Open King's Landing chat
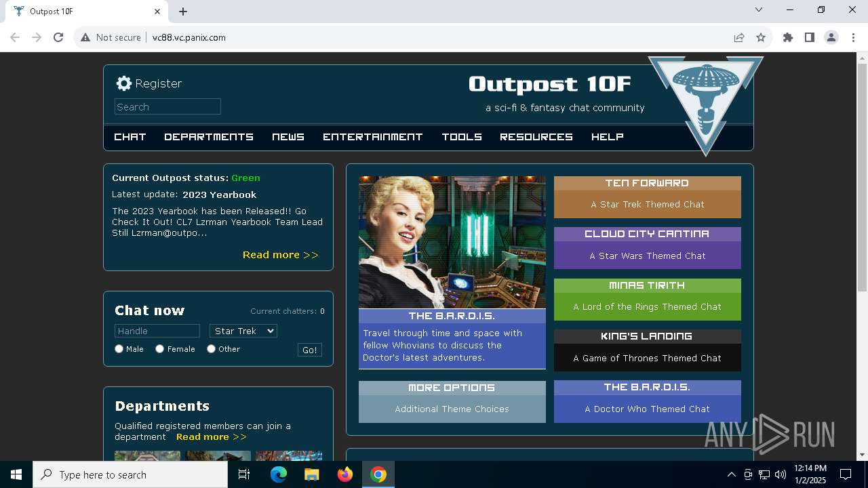Image resolution: width=868 pixels, height=488 pixels. tap(648, 350)
